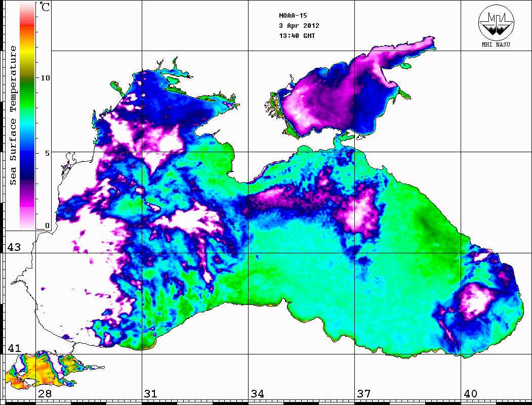The width and height of the screenshot is (532, 405).
Task: Click latitude label '43'
Action: click(x=14, y=247)
